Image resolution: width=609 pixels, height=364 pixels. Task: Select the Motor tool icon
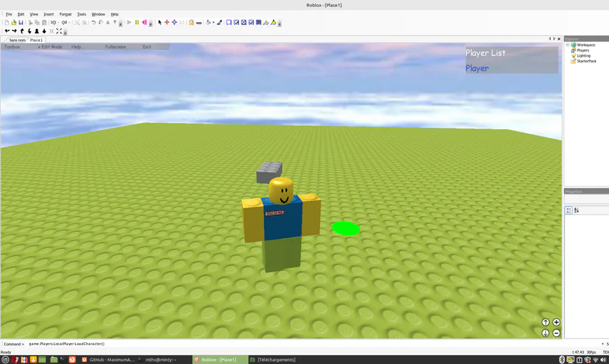(273, 22)
